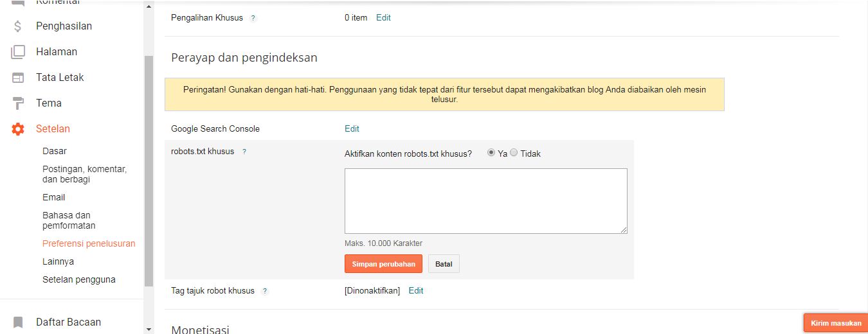Go to Preferensi penelusuran settings

[x=89, y=243]
